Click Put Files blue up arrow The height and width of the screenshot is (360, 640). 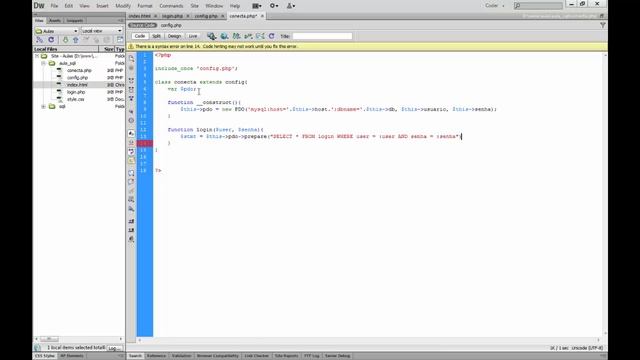click(76, 40)
